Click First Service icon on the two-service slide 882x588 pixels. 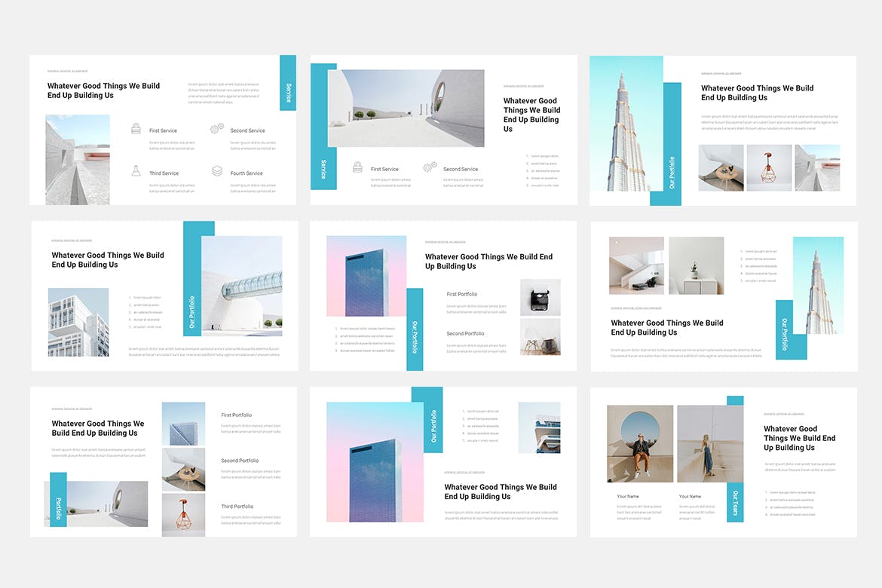pyautogui.click(x=357, y=167)
